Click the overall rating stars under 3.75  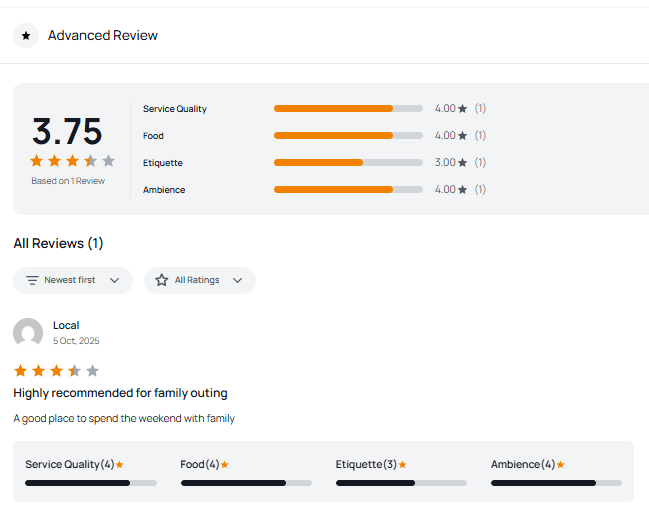pos(72,161)
